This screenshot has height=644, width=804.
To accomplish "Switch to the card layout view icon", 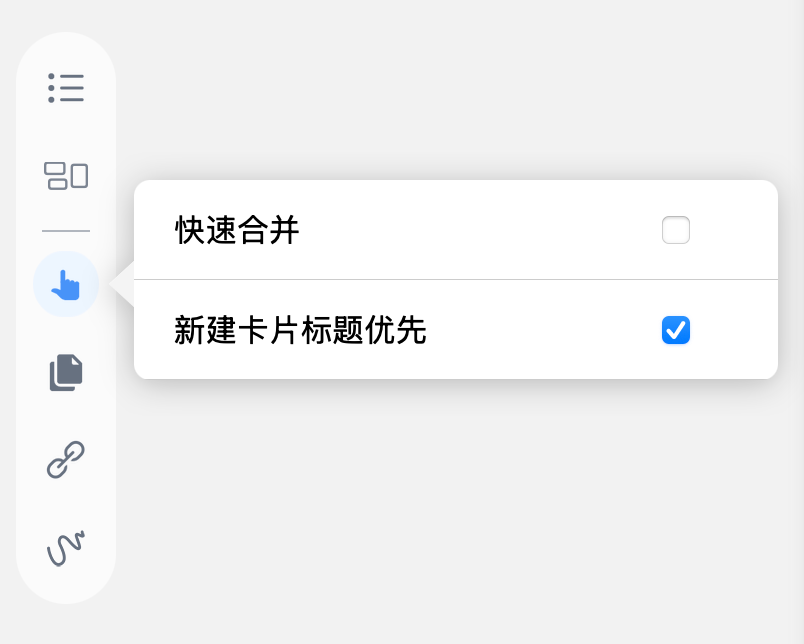I will [66, 176].
